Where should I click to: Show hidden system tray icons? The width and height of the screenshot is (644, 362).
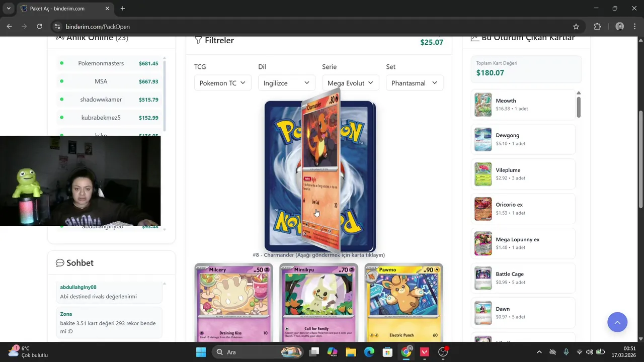click(x=539, y=352)
